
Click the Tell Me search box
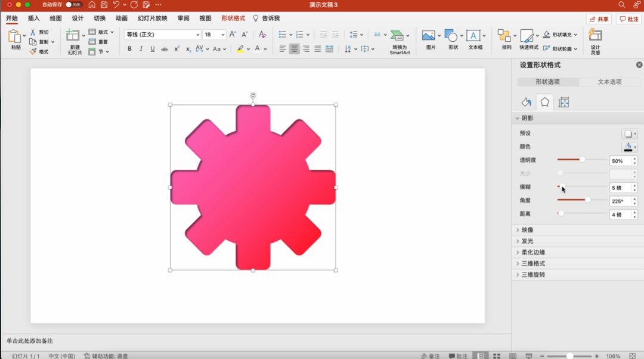click(x=266, y=18)
